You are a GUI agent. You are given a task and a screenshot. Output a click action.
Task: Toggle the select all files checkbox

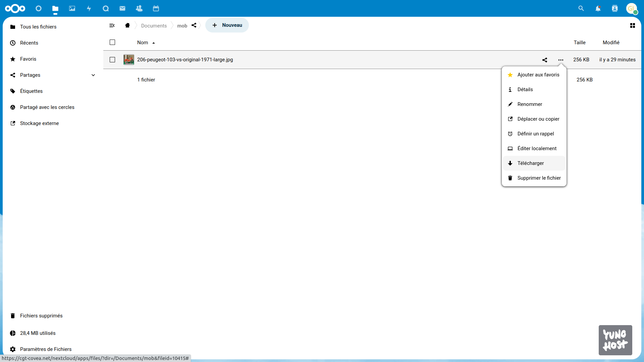[x=112, y=42]
